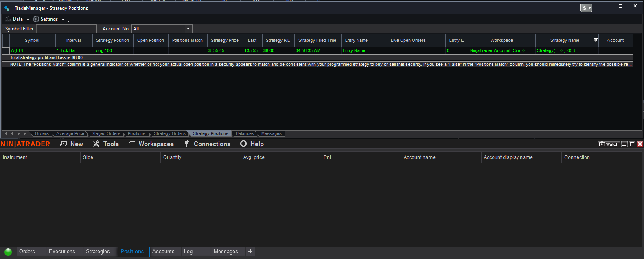Click the Strategy P/L column header
The width and height of the screenshot is (644, 259).
pyautogui.click(x=278, y=40)
